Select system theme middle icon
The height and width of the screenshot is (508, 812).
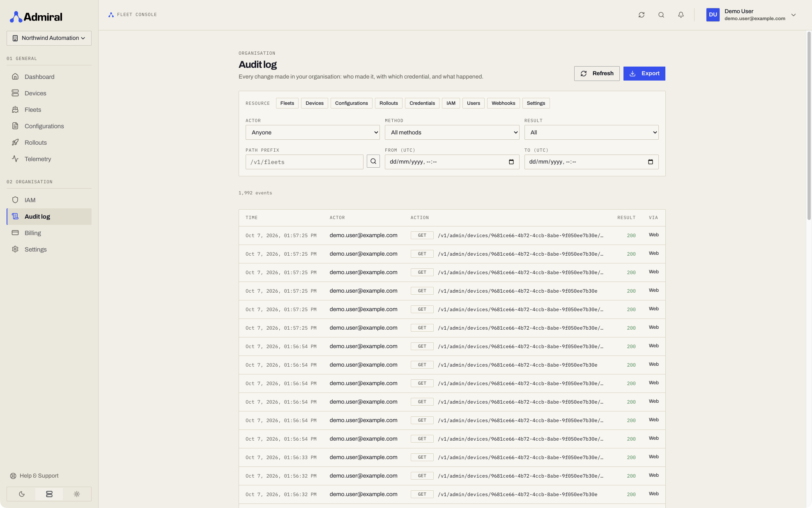(49, 494)
